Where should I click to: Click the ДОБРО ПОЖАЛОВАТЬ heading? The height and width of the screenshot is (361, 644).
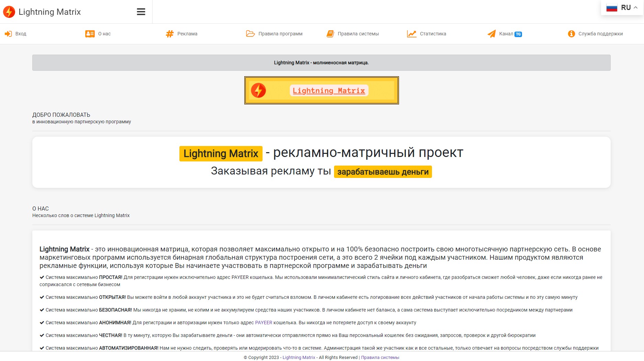[61, 115]
